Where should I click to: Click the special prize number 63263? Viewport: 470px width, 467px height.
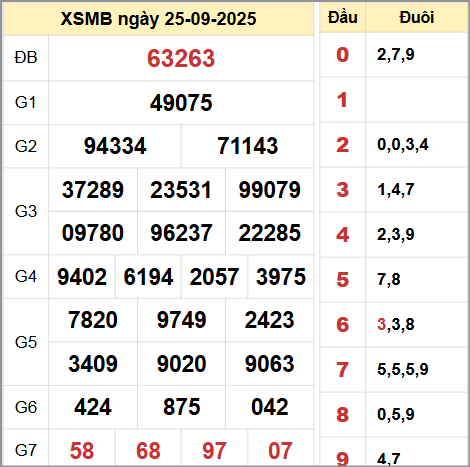[181, 58]
